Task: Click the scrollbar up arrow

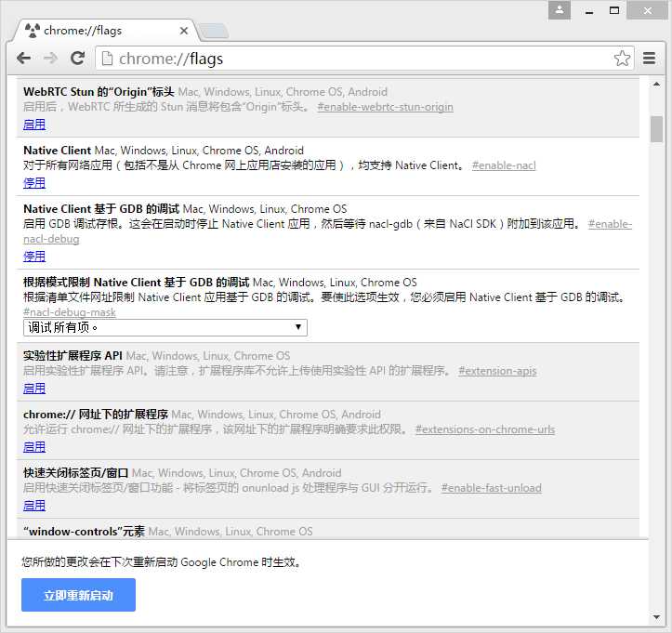Action: 656,85
